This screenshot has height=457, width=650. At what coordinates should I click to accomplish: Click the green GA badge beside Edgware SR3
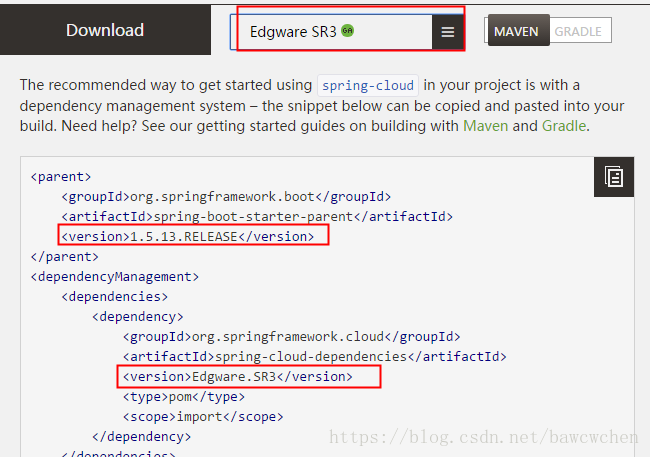click(347, 31)
